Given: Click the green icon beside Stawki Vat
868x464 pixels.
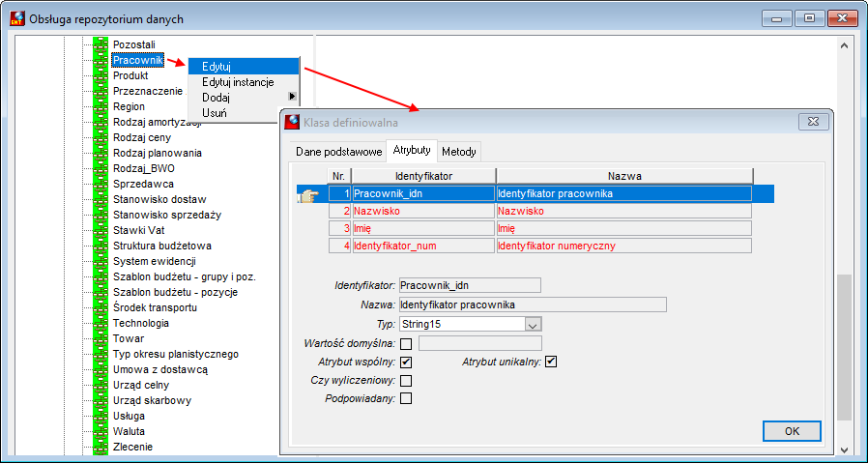Looking at the screenshot, I should pos(100,230).
